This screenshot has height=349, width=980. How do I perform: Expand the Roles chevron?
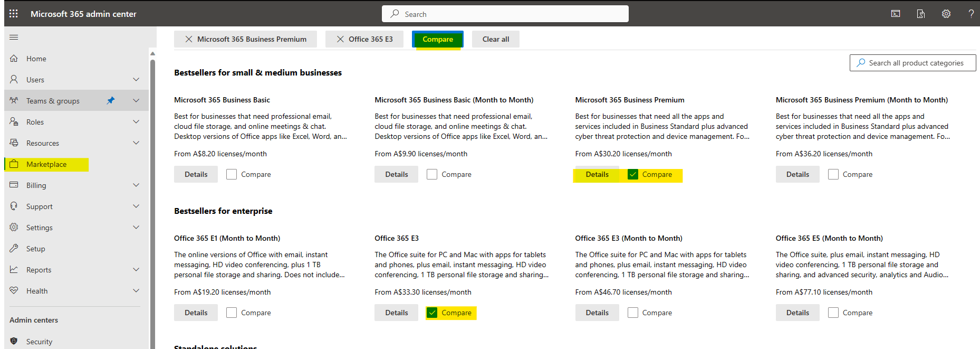[136, 121]
